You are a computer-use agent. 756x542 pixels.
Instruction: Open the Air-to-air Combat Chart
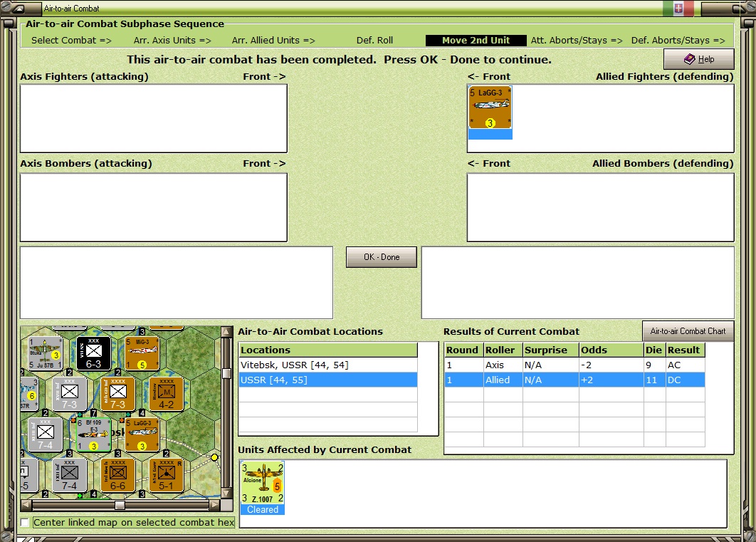pyautogui.click(x=688, y=330)
